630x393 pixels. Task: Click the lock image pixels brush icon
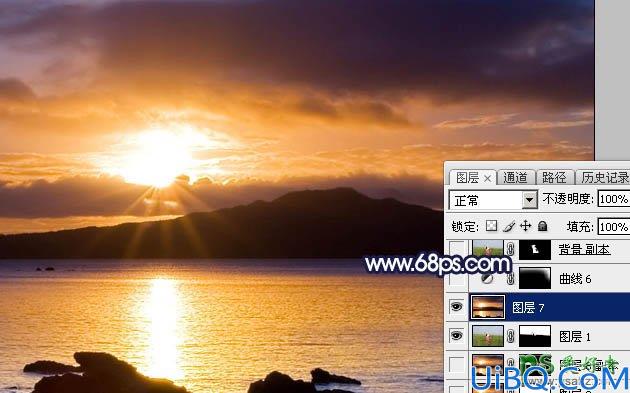pyautogui.click(x=509, y=226)
